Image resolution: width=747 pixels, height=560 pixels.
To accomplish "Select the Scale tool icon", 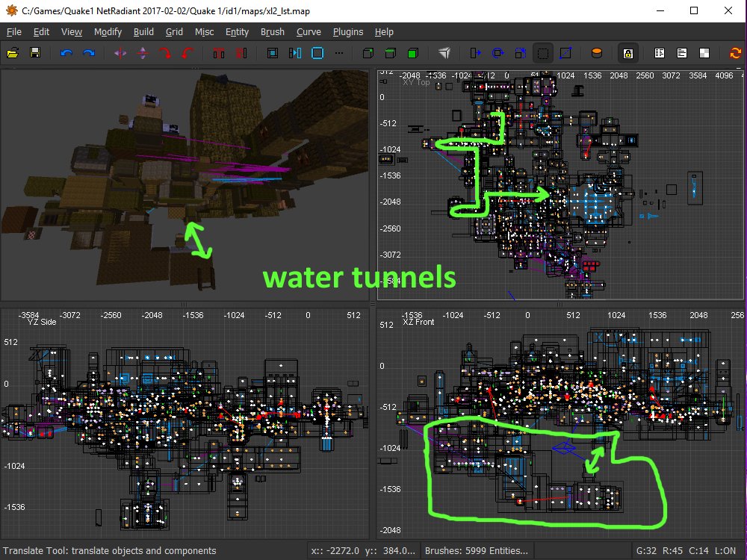I will (x=520, y=53).
